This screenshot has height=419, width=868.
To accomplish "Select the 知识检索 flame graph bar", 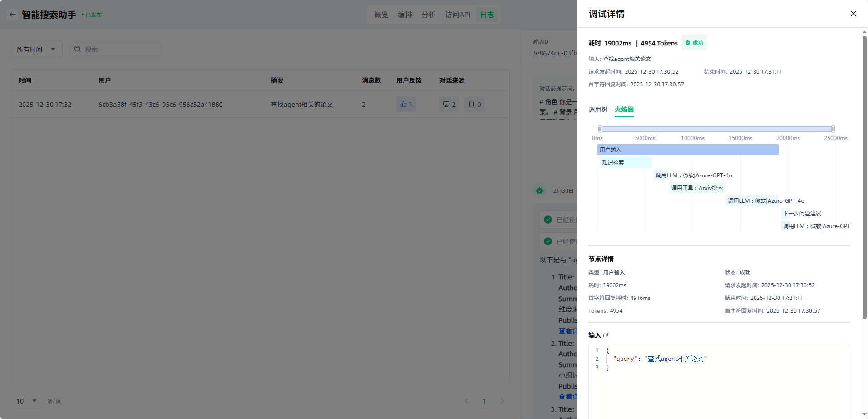I will pos(625,162).
